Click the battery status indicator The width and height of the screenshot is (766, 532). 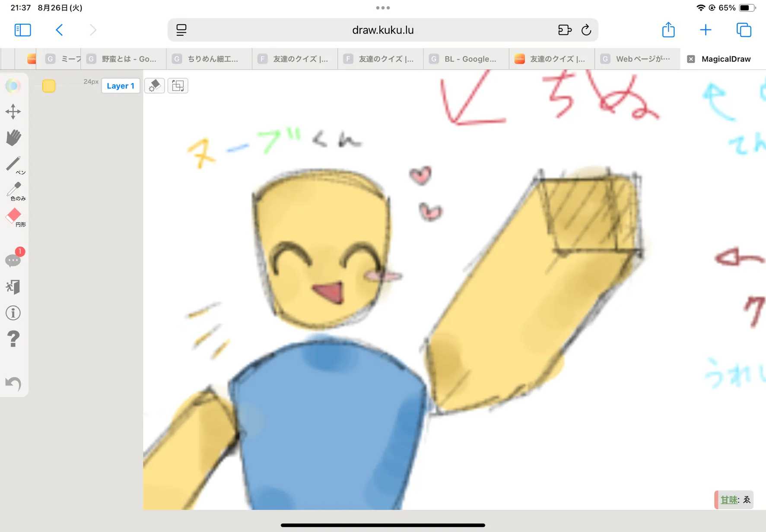point(747,8)
